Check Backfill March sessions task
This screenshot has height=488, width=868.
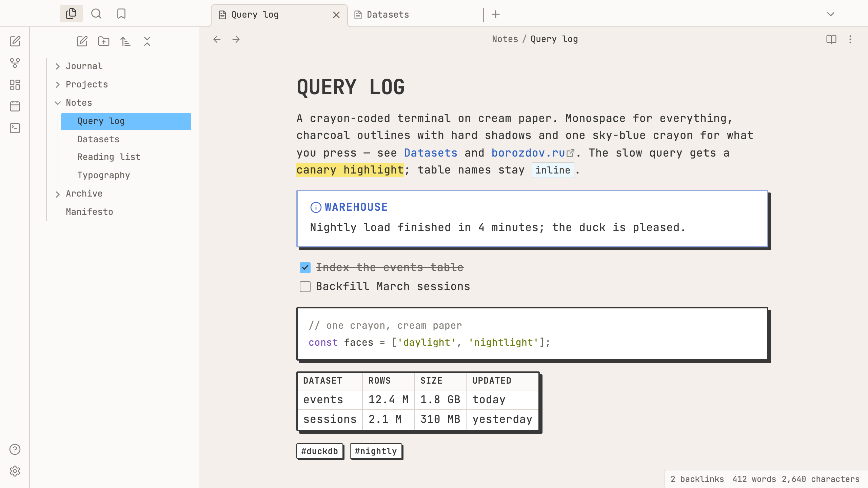305,287
